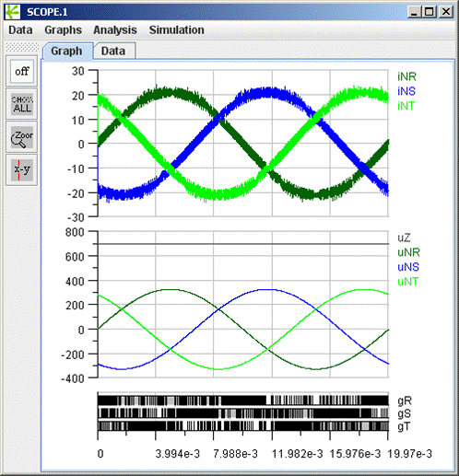Switch to the Data tab
Image resolution: width=459 pixels, height=476 pixels.
pos(113,51)
